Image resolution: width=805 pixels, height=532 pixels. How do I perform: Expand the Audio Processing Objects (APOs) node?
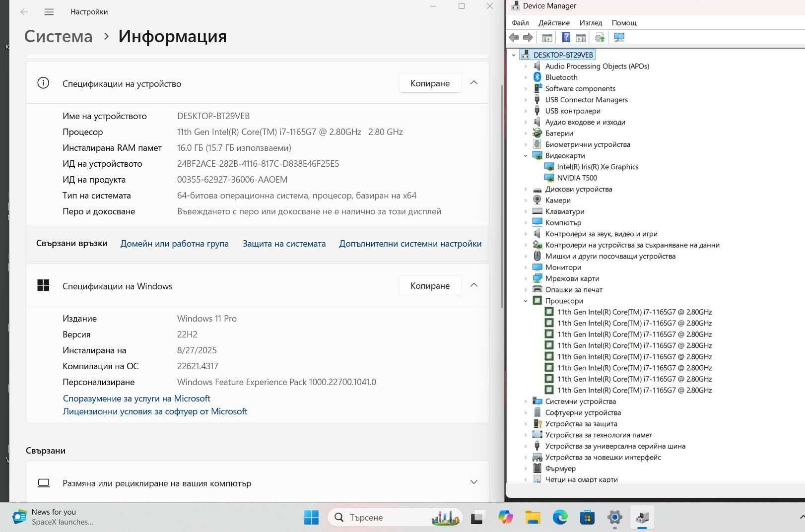click(526, 66)
